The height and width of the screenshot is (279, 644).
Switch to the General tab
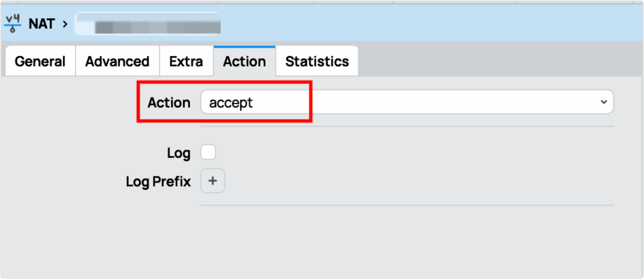coord(40,62)
